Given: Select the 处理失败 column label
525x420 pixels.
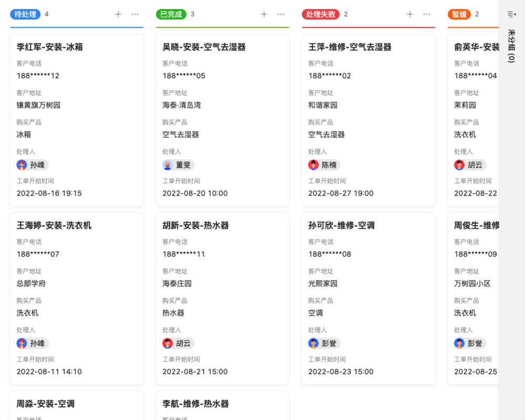Looking at the screenshot, I should pos(320,14).
